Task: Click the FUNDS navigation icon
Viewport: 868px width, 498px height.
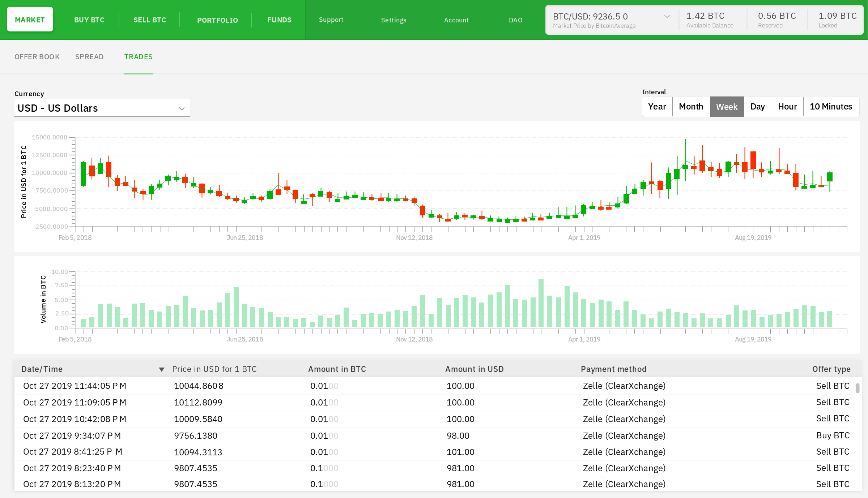Action: 278,20
